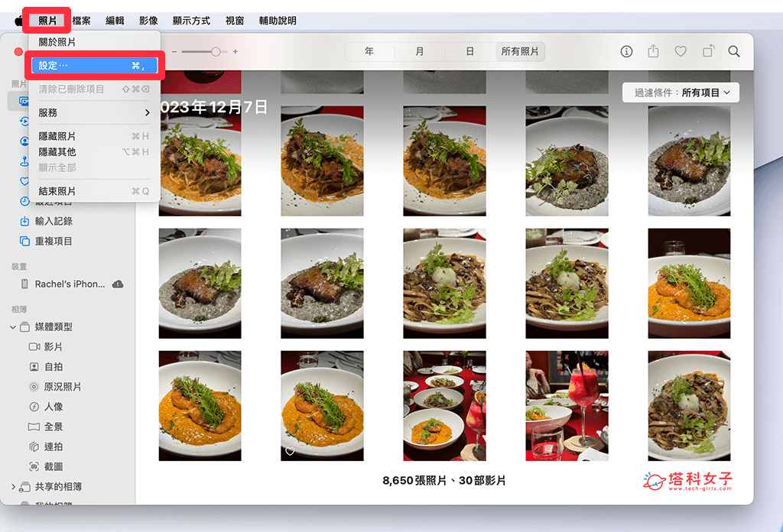Click the 全景 panorama icon

pyautogui.click(x=34, y=427)
